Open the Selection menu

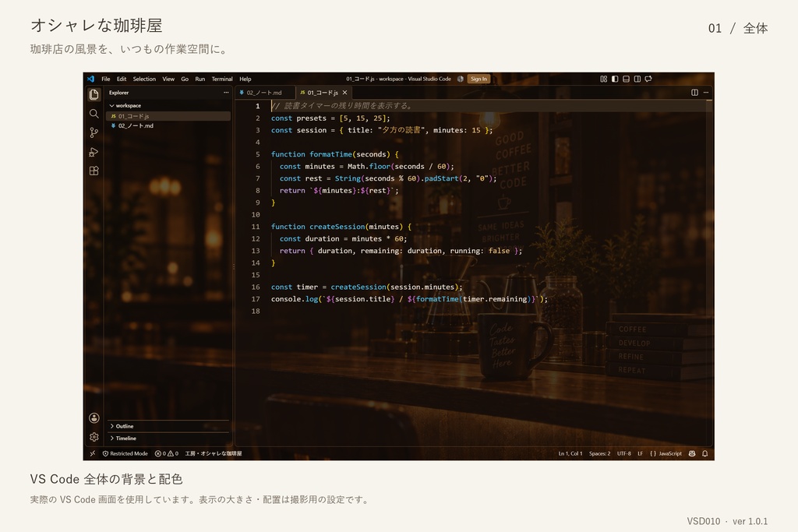[144, 79]
